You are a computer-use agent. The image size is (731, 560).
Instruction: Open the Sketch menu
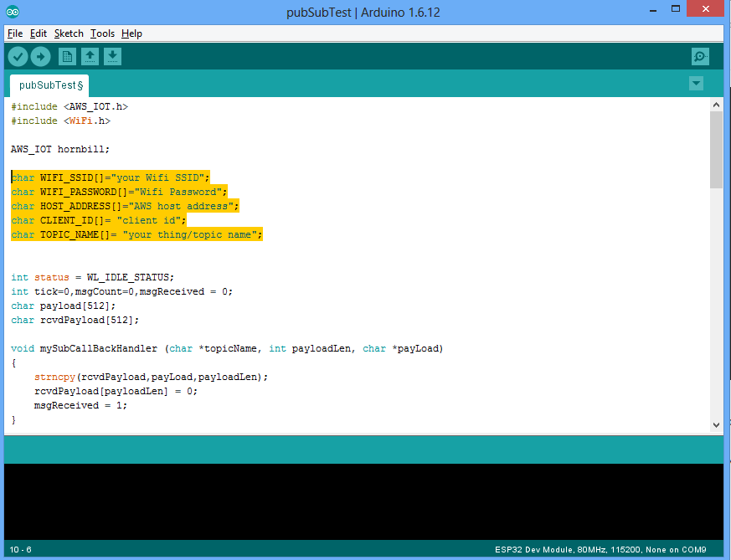(x=69, y=33)
